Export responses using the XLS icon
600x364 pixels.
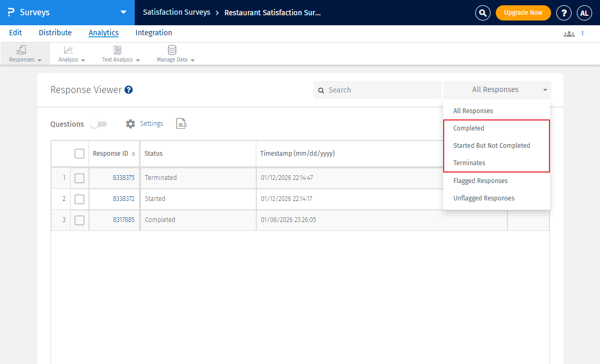[x=182, y=124]
